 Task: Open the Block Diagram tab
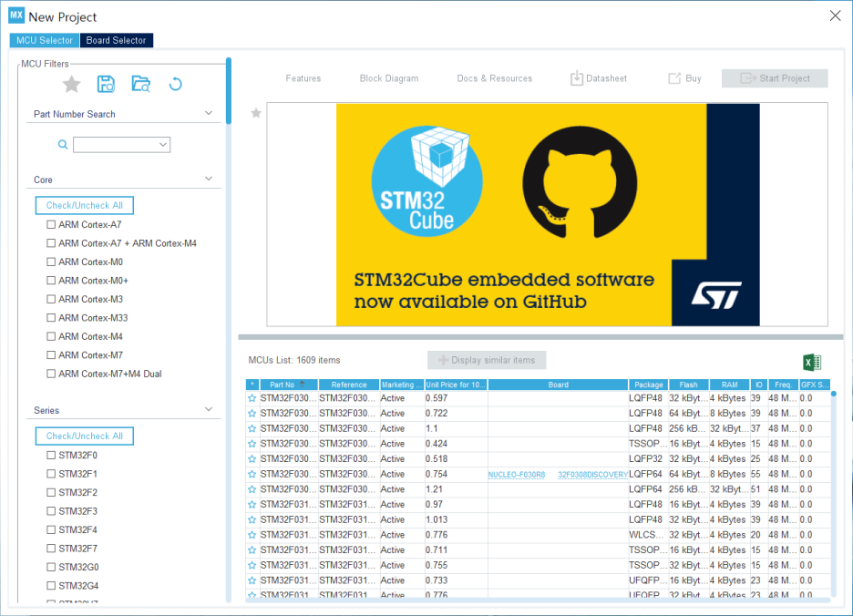click(x=389, y=78)
